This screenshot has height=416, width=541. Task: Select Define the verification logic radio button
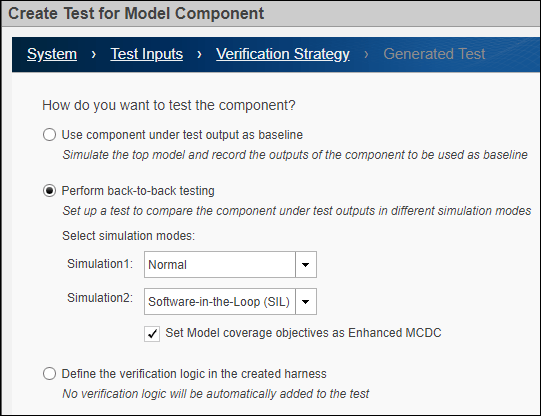pyautogui.click(x=49, y=373)
